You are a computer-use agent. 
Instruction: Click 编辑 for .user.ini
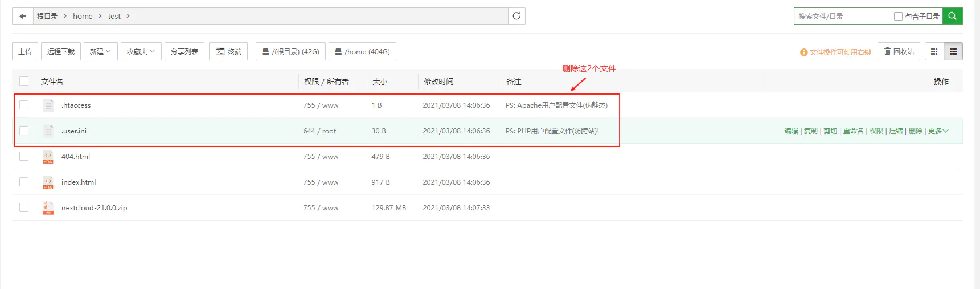pyautogui.click(x=791, y=131)
